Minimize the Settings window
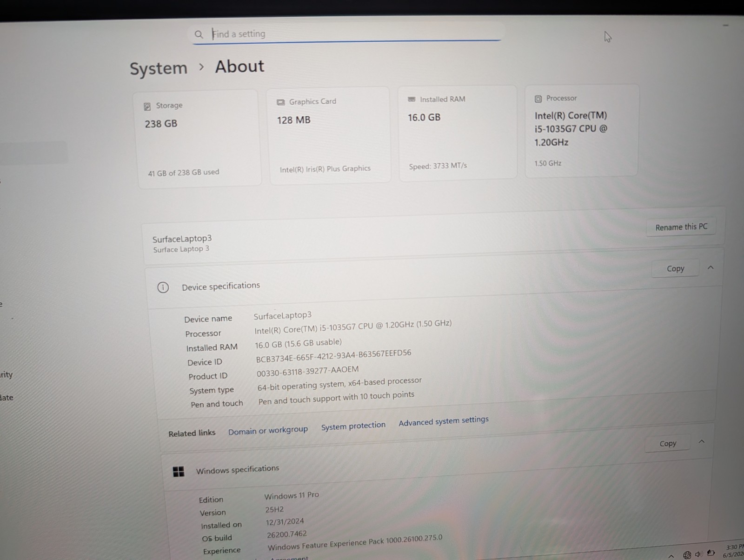Image resolution: width=744 pixels, height=560 pixels. click(725, 26)
